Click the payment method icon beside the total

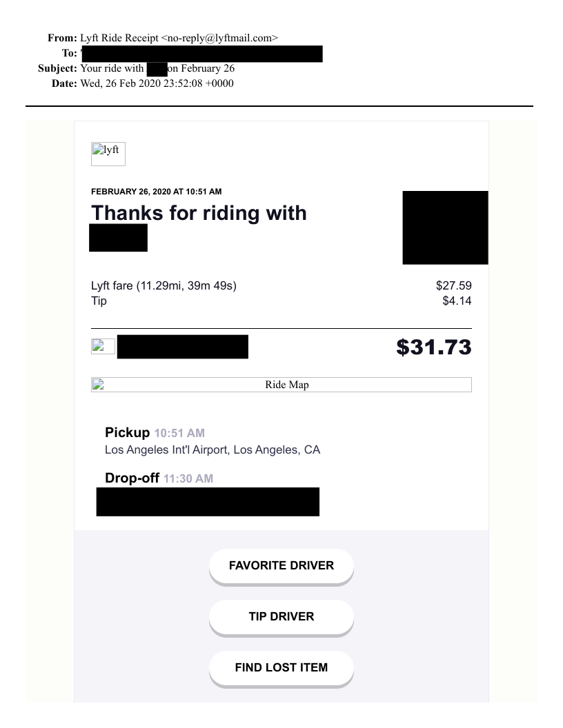[x=103, y=347]
